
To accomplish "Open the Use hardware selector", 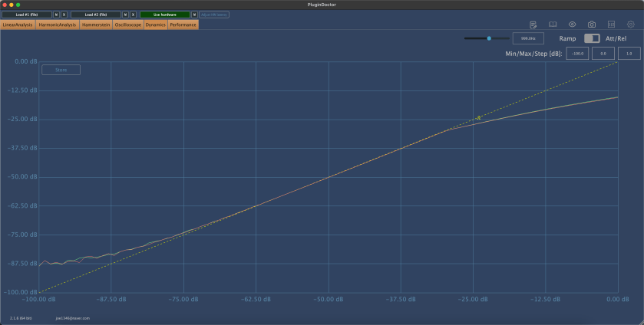I will [x=165, y=15].
